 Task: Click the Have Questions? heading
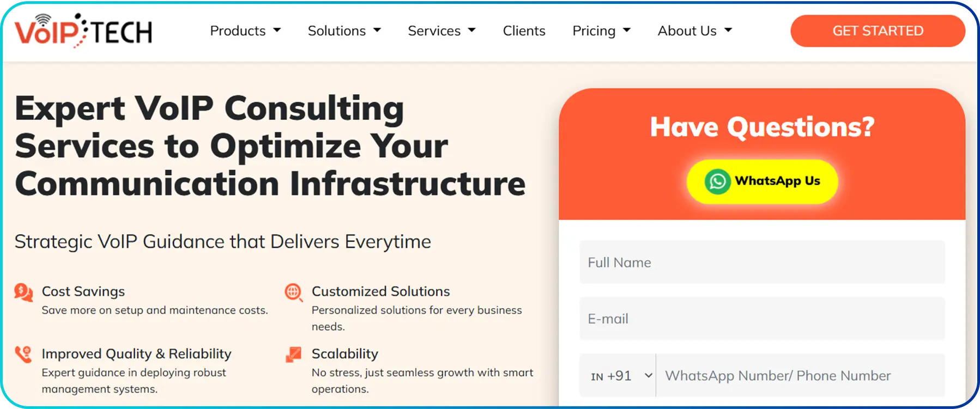[x=762, y=127]
